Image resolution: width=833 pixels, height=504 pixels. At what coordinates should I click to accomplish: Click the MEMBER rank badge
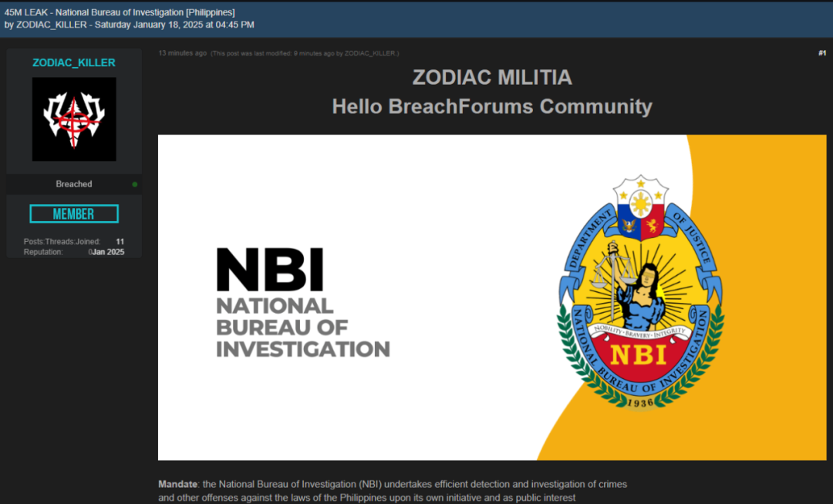tap(74, 213)
